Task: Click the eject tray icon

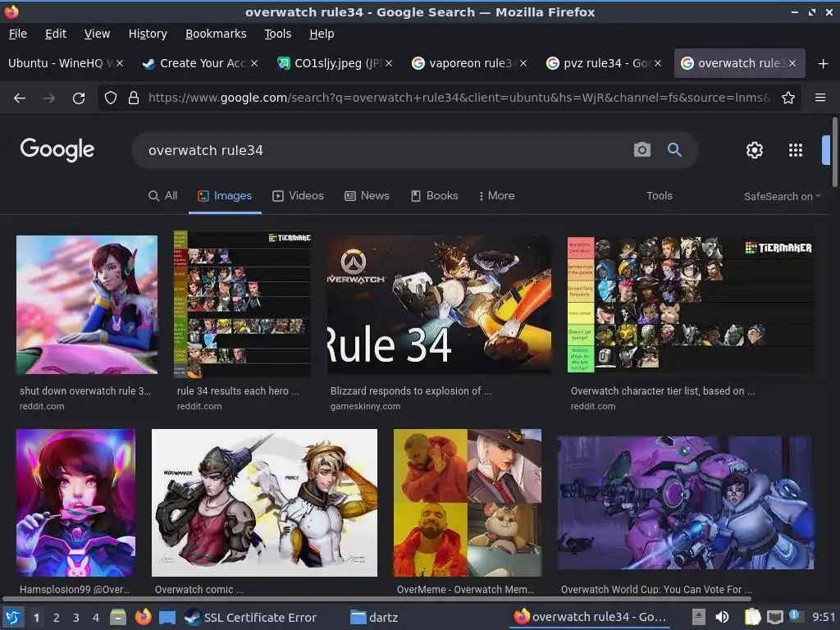Action: pos(699,617)
